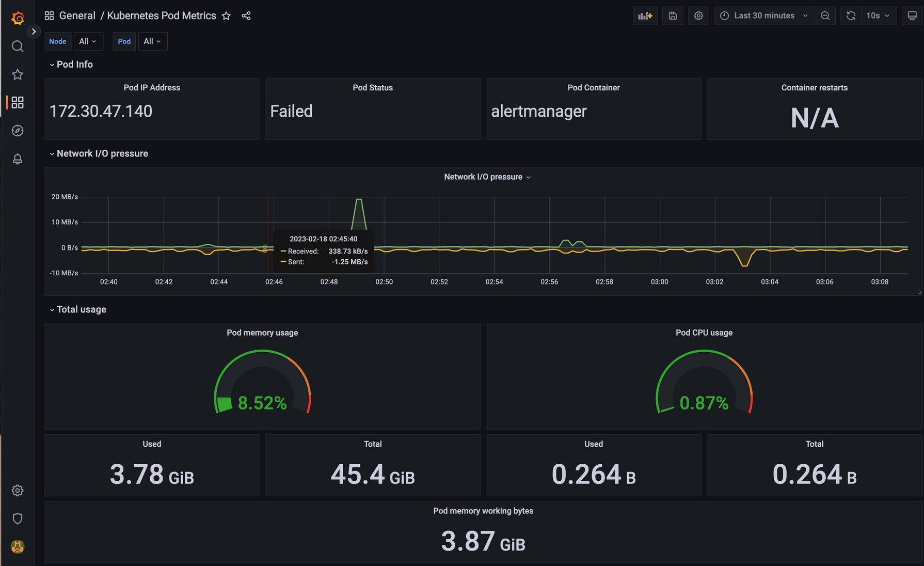This screenshot has height=566, width=924.
Task: Click the General folder breadcrumb
Action: pyautogui.click(x=77, y=15)
